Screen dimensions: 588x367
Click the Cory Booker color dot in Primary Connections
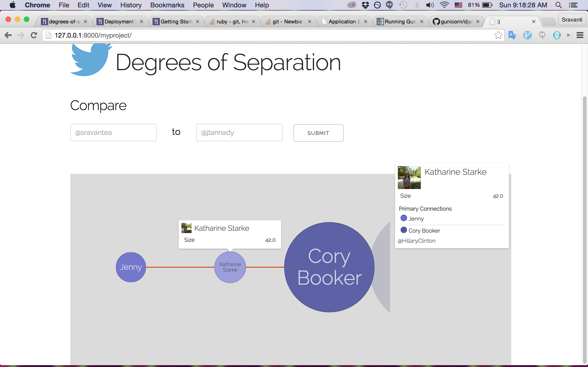[404, 230]
